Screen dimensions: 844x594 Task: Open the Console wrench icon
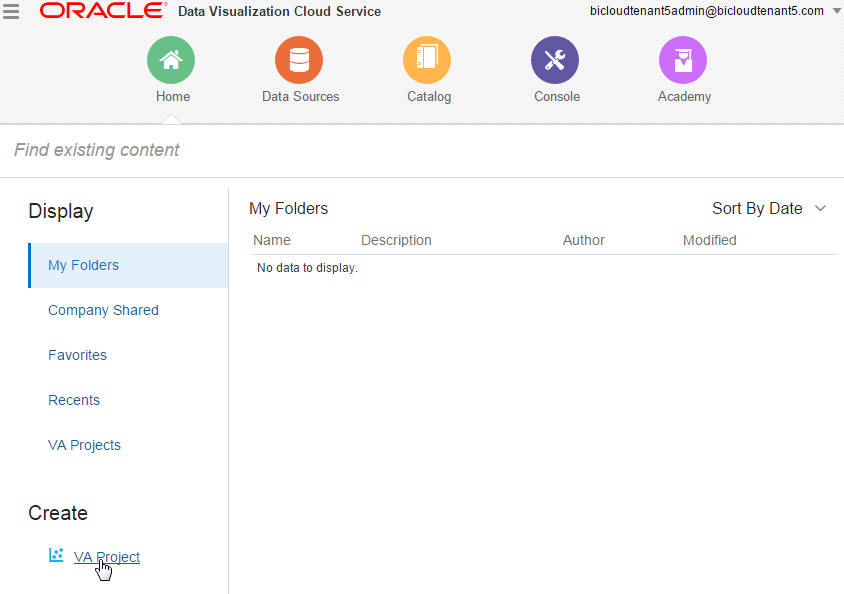555,60
